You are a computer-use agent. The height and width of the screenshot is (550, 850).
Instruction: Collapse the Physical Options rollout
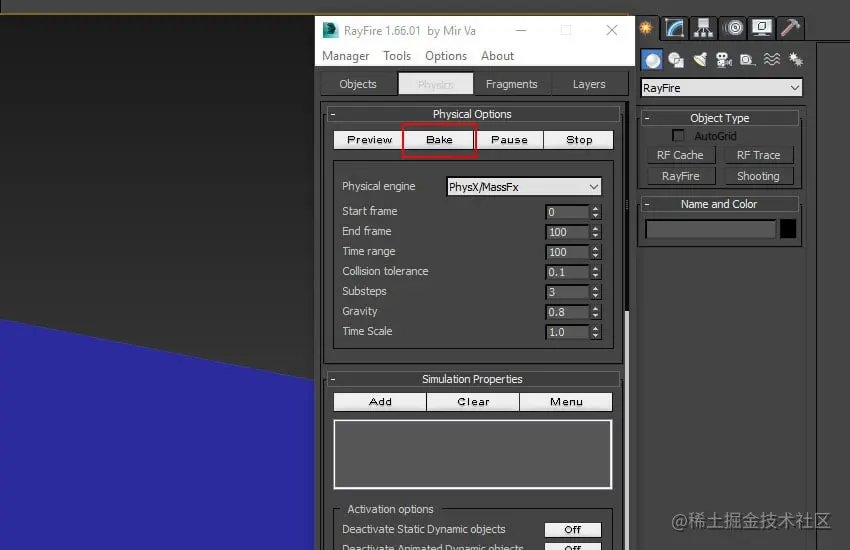coord(472,114)
